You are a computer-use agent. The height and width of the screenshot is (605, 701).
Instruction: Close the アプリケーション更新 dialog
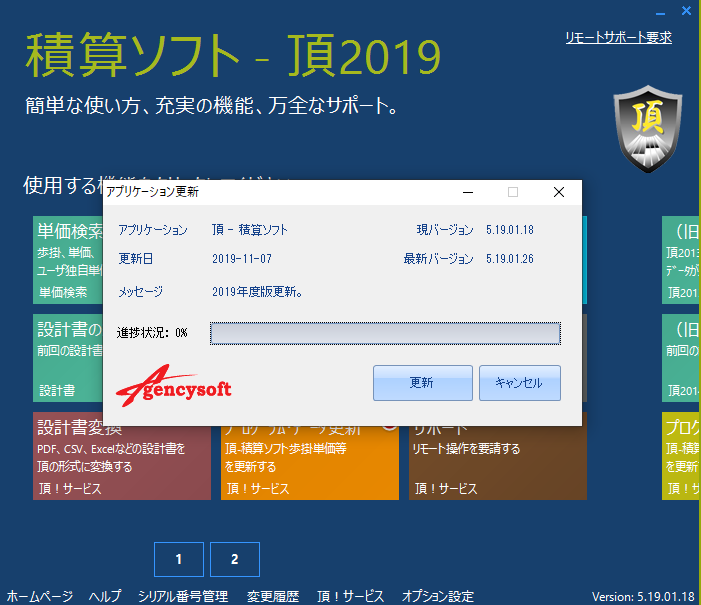pos(559,192)
